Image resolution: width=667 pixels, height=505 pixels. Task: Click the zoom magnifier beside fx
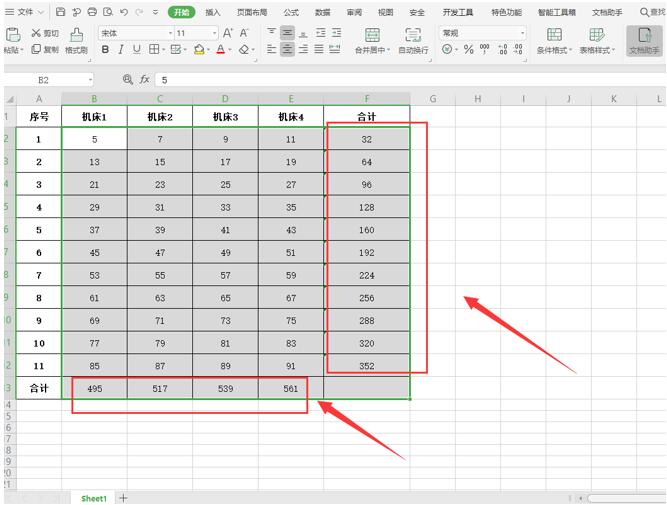(127, 79)
